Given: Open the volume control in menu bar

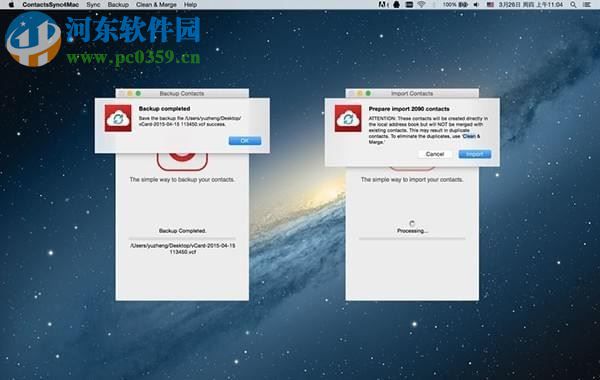Looking at the screenshot, I should [476, 5].
